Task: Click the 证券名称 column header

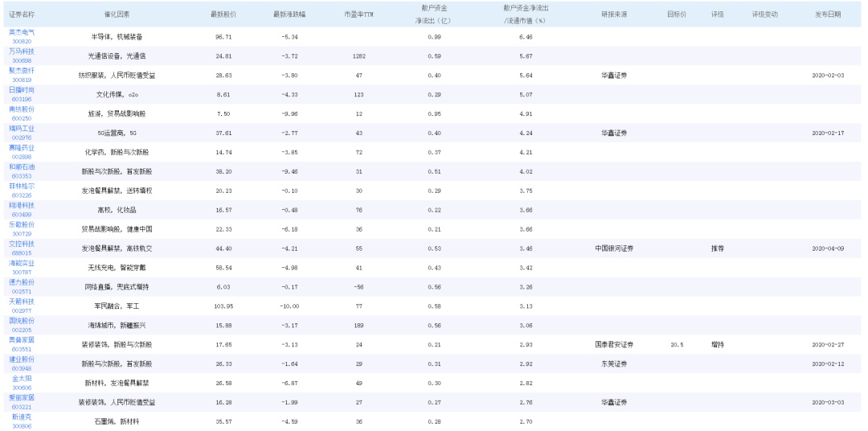Action: coord(22,14)
